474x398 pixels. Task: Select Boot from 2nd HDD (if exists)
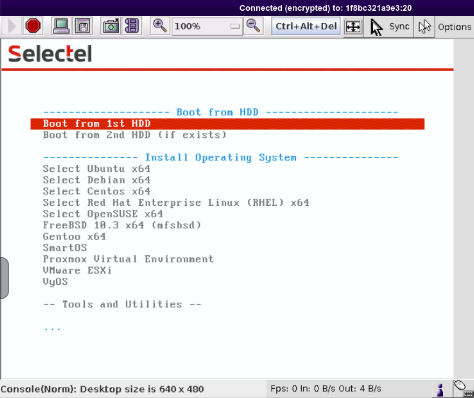coord(135,135)
